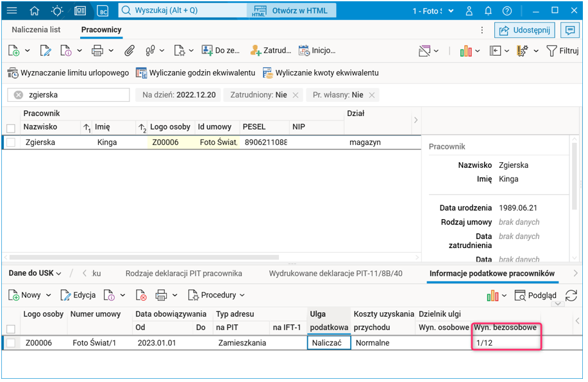588x382 pixels.
Task: Check the Zgierska Kinga row checkbox
Action: [x=11, y=142]
